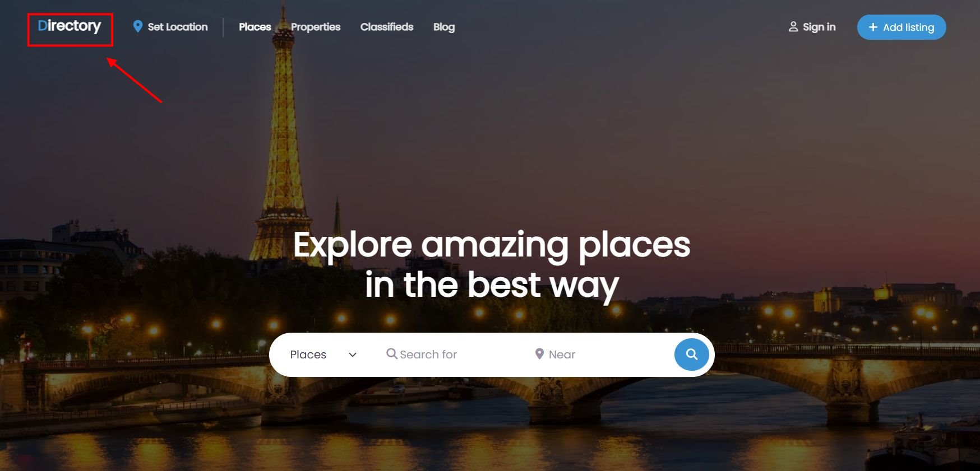Click the user profile icon beside Sign in
980x471 pixels.
[x=793, y=26]
